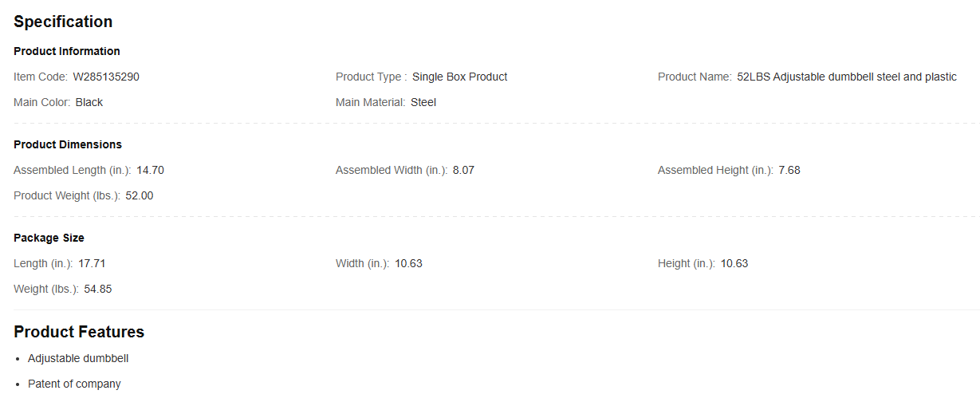Click the Product Dimensions section title

point(68,144)
